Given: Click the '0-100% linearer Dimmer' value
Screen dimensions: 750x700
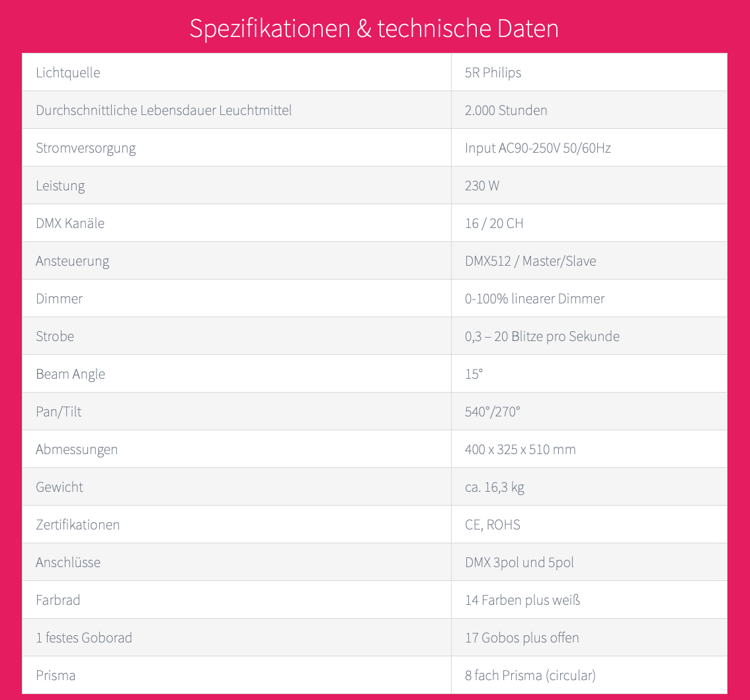Looking at the screenshot, I should click(x=534, y=299).
